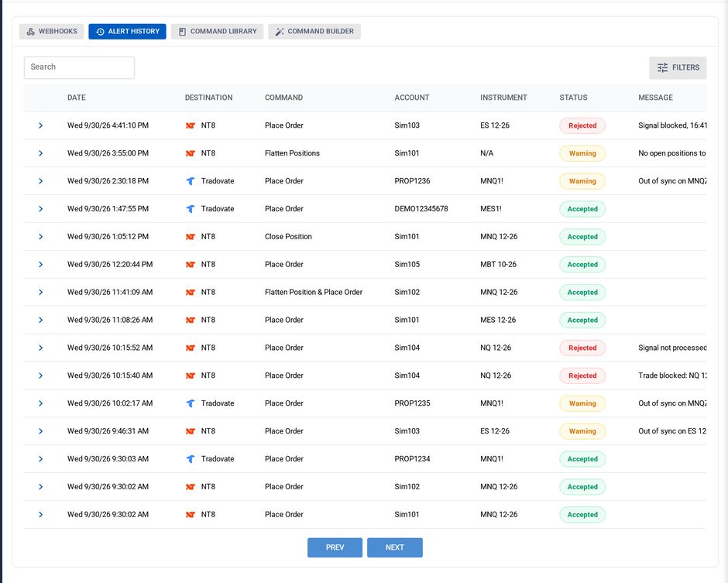Expand the 11:08:26 AM alert row
The height and width of the screenshot is (583, 728).
pos(41,320)
